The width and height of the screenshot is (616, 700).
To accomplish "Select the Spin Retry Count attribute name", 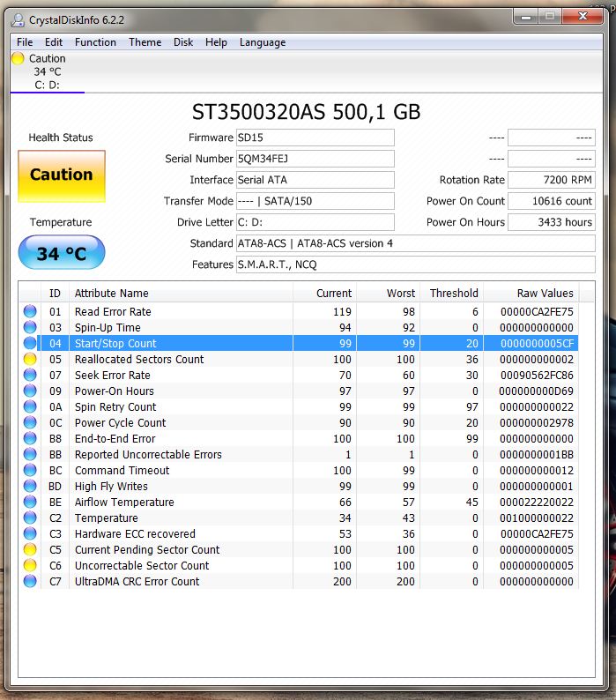I will point(115,406).
